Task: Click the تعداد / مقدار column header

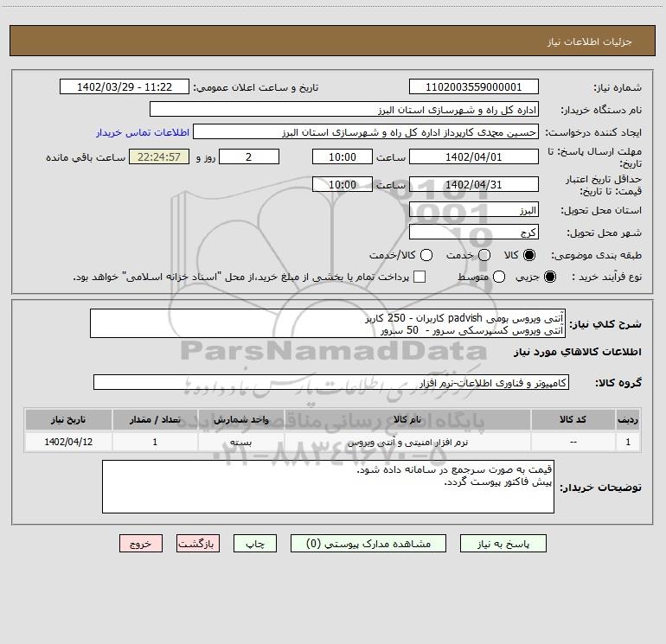Action: click(x=155, y=419)
